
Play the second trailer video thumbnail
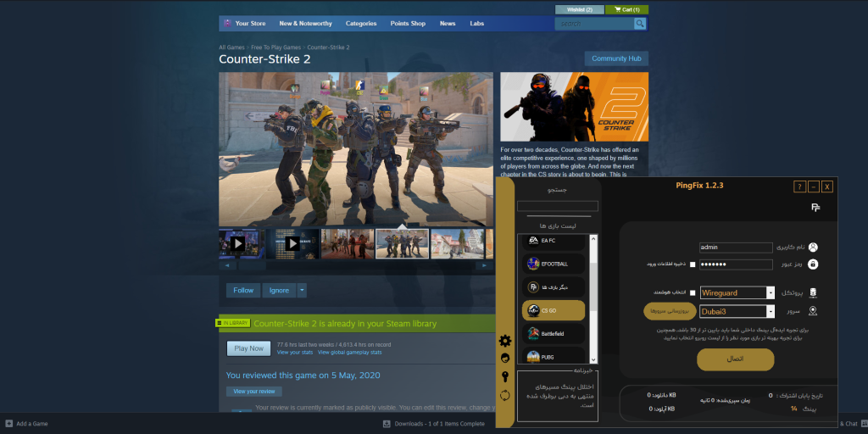pyautogui.click(x=292, y=243)
